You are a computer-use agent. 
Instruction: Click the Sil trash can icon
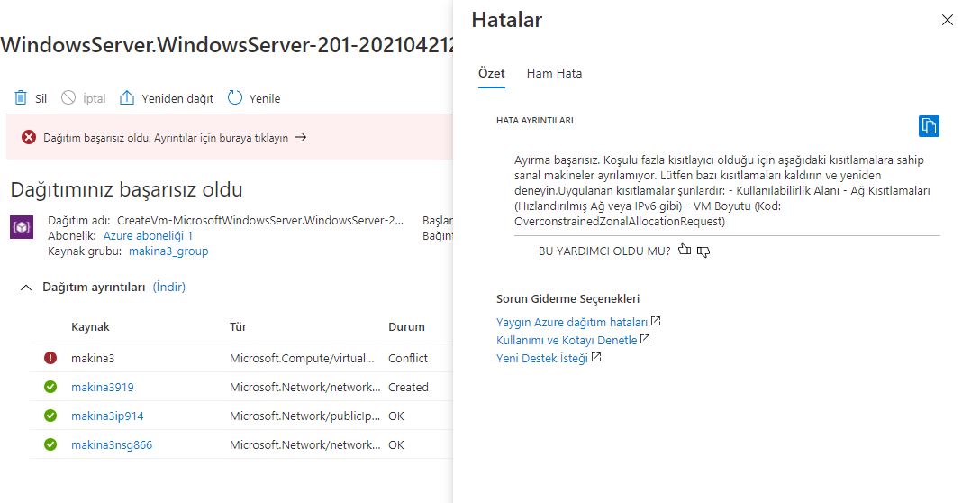click(21, 97)
